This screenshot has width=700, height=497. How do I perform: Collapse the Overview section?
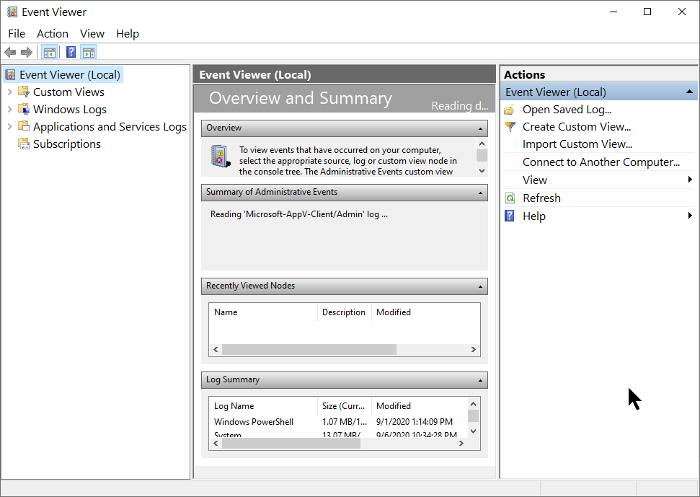[481, 128]
